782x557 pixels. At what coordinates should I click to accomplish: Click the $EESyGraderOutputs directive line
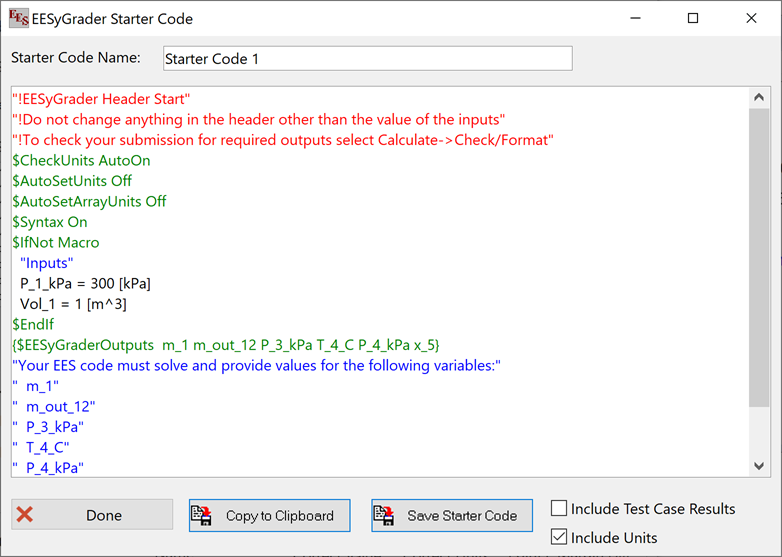(x=225, y=345)
